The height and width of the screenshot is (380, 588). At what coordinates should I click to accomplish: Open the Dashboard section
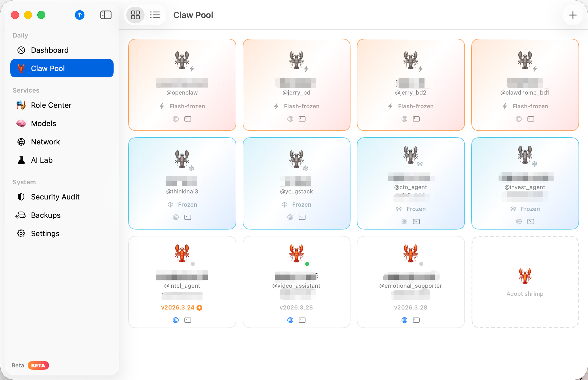coord(49,50)
